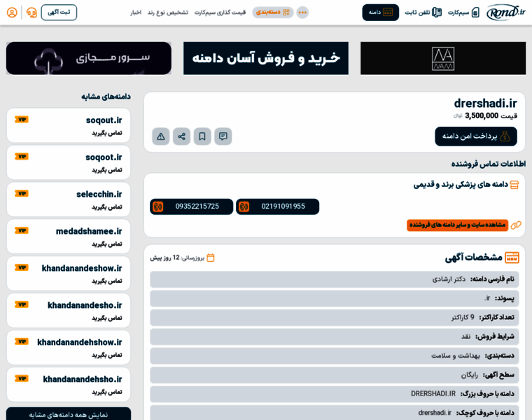This screenshot has width=532, height=420.
Task: Click the price 3,500,000
Action: 482,115
